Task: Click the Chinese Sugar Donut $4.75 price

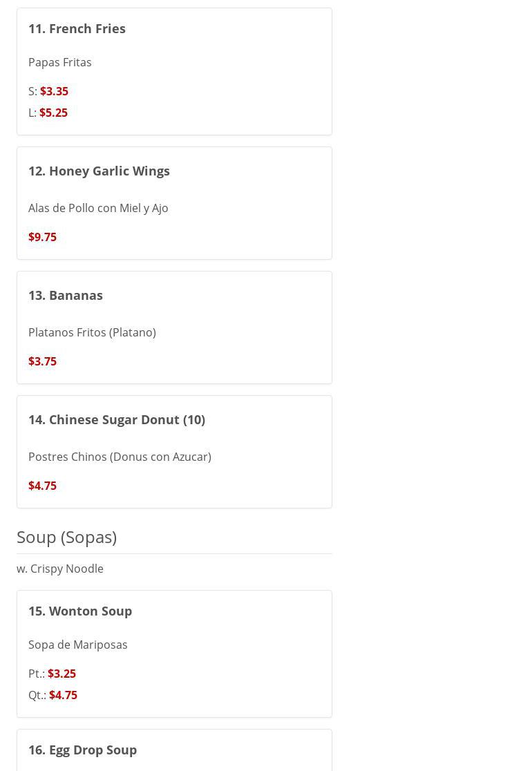Action: [x=42, y=486]
